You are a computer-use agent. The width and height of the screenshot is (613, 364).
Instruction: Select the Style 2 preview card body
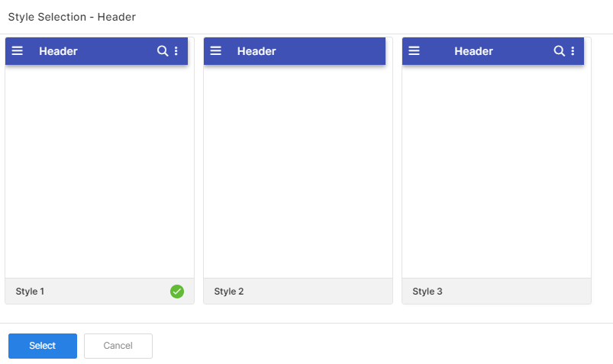pyautogui.click(x=298, y=171)
